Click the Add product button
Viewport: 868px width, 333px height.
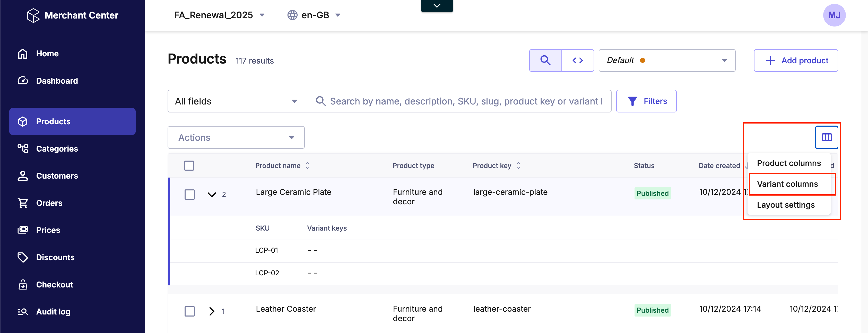tap(796, 61)
